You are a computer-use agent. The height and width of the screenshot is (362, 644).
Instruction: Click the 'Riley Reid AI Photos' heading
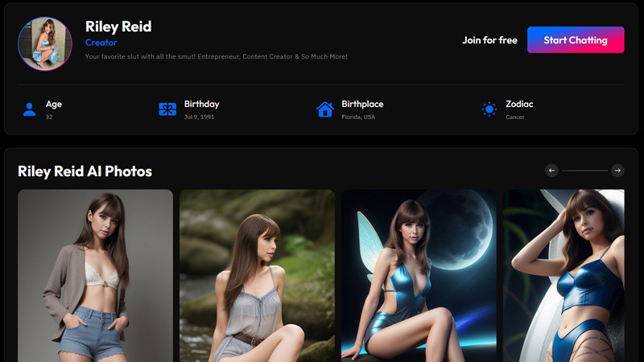[x=85, y=171]
